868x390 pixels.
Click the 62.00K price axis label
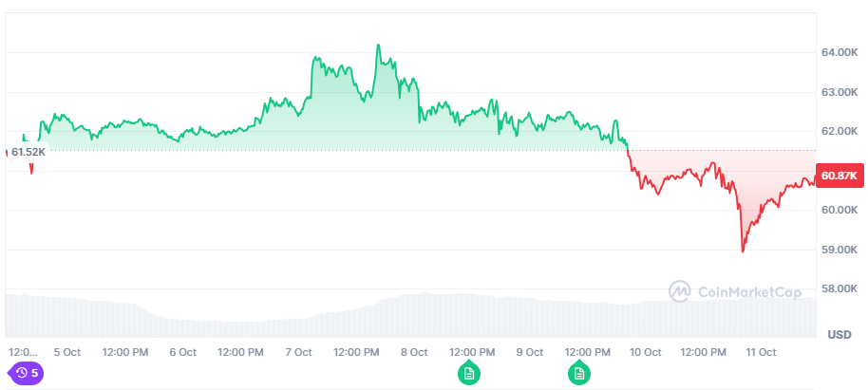(840, 131)
